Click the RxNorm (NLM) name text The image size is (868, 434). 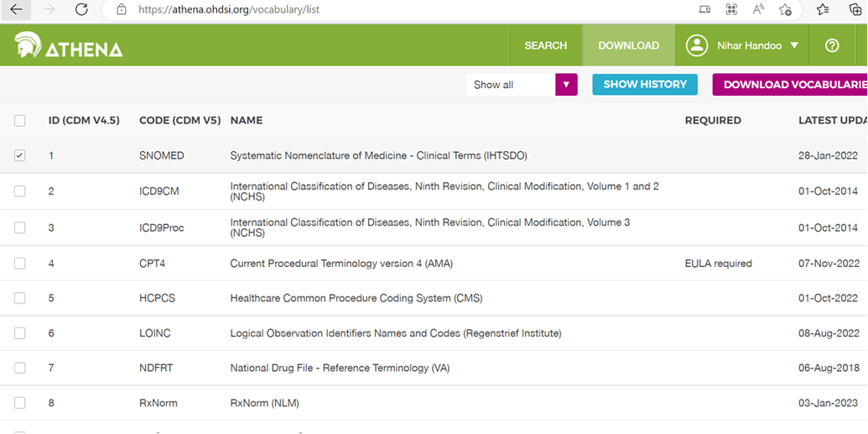[265, 403]
